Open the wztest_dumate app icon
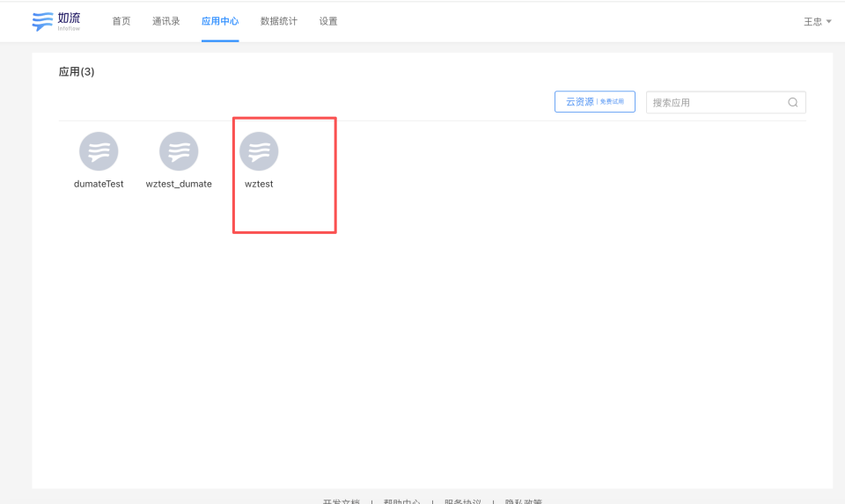The height and width of the screenshot is (504, 845). [x=179, y=151]
